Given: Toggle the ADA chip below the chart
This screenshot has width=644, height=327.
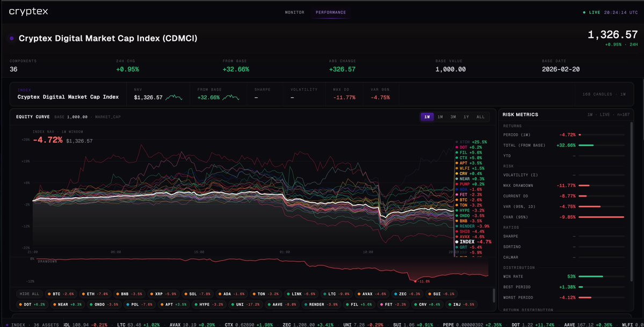Looking at the screenshot, I should 230,294.
